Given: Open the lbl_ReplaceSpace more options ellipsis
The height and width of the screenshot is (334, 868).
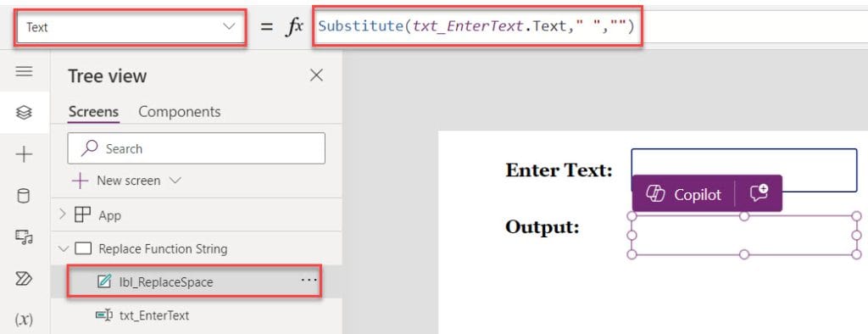Looking at the screenshot, I should (309, 281).
